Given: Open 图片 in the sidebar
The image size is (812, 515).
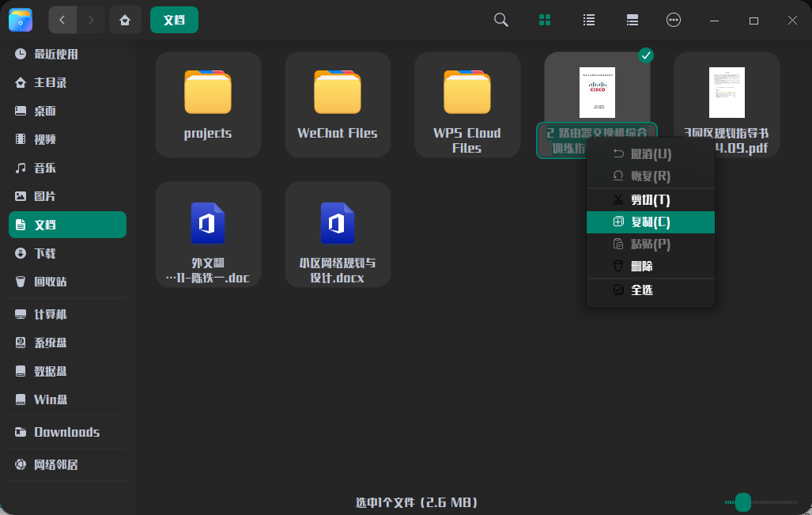Looking at the screenshot, I should (x=47, y=195).
